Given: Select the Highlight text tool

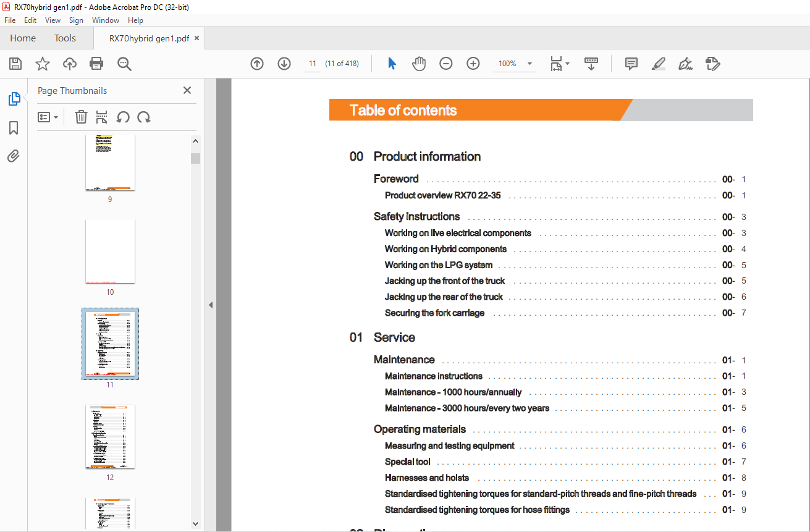Looking at the screenshot, I should pyautogui.click(x=658, y=64).
